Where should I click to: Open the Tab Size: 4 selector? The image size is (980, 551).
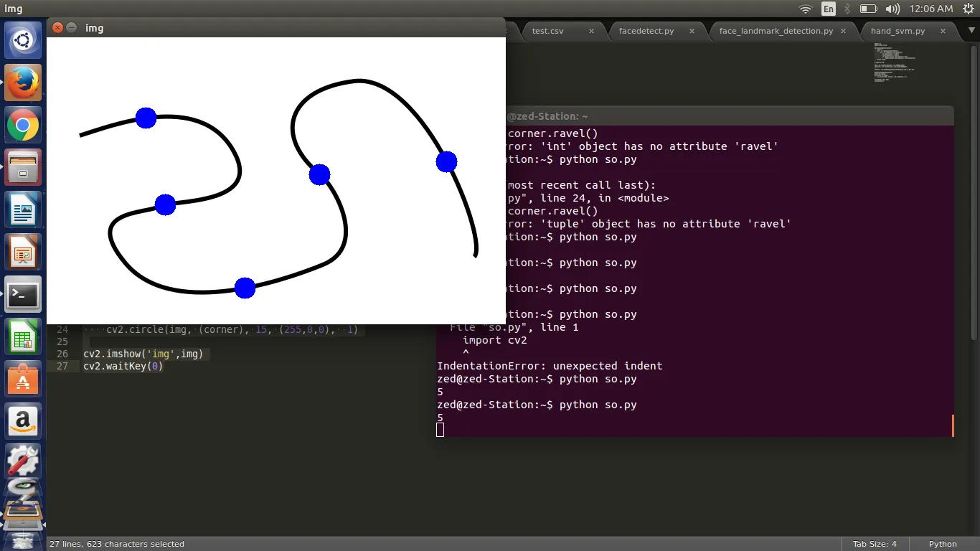[x=875, y=544]
